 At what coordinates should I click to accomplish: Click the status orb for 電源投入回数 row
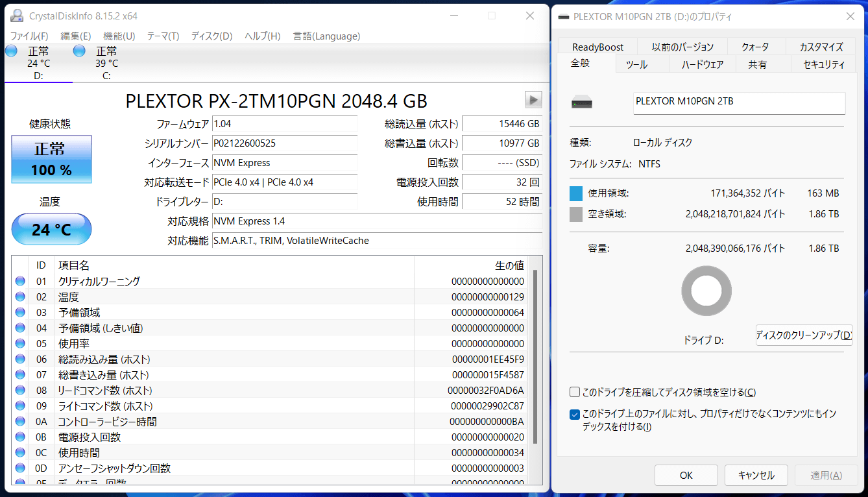[20, 437]
